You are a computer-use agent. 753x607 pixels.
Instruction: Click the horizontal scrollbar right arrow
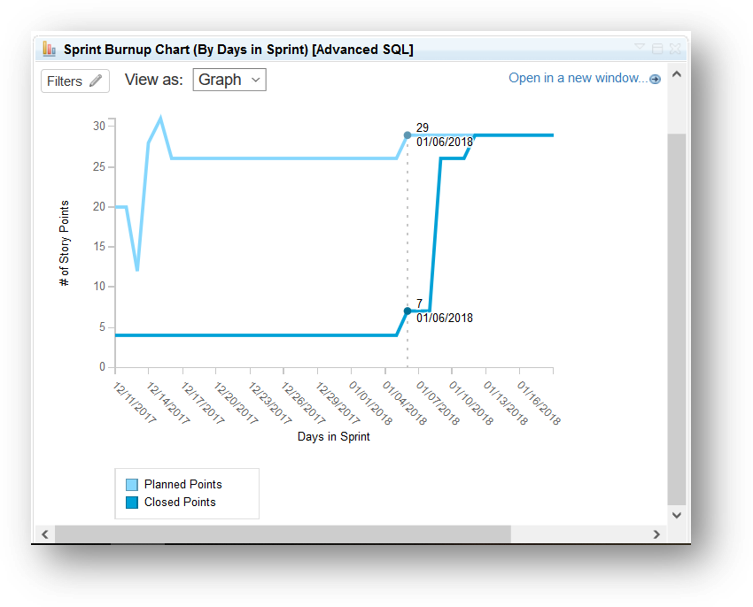pyautogui.click(x=656, y=534)
